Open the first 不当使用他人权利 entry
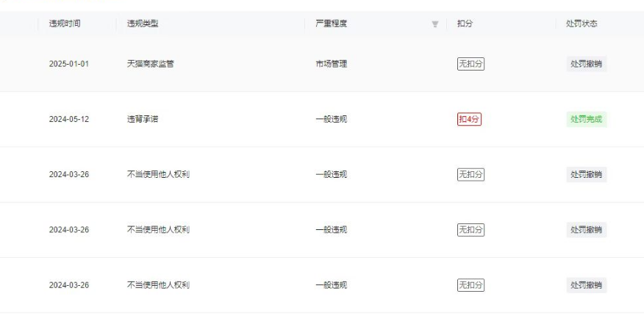This screenshot has height=327, width=644. click(159, 174)
